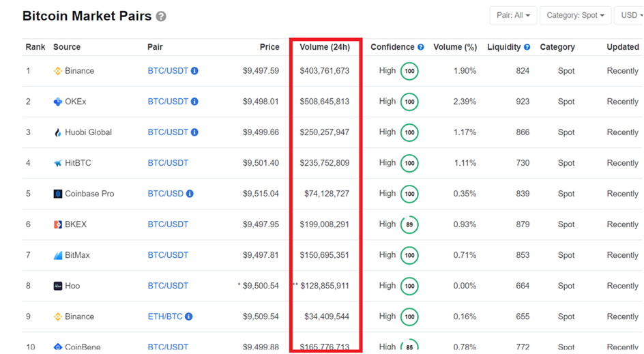Image resolution: width=644 pixels, height=354 pixels.
Task: Click the volume percent 2.39%
Action: coord(465,102)
